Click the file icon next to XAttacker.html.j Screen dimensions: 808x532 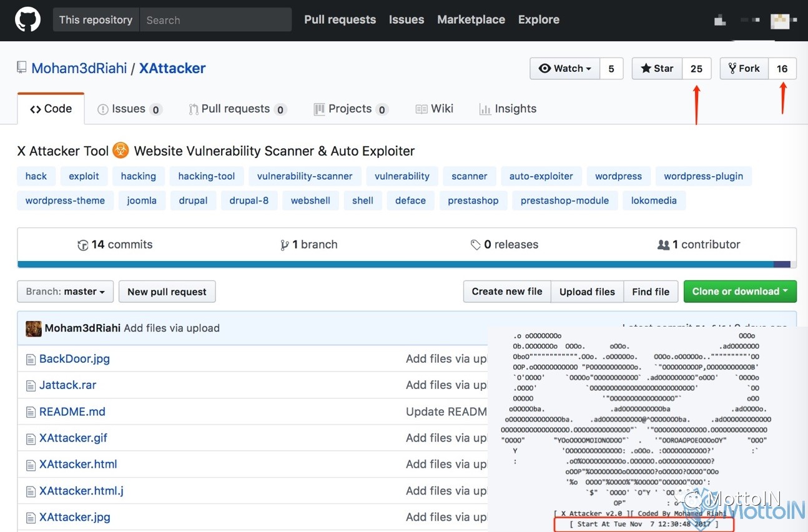[31, 491]
